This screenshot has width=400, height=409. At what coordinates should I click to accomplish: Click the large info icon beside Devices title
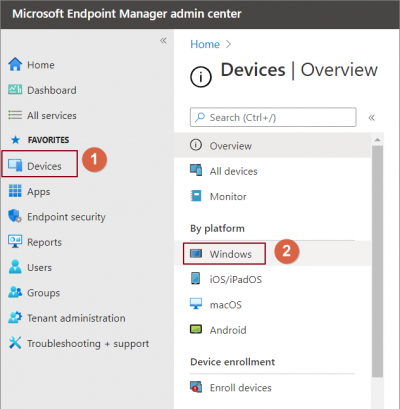[x=201, y=77]
